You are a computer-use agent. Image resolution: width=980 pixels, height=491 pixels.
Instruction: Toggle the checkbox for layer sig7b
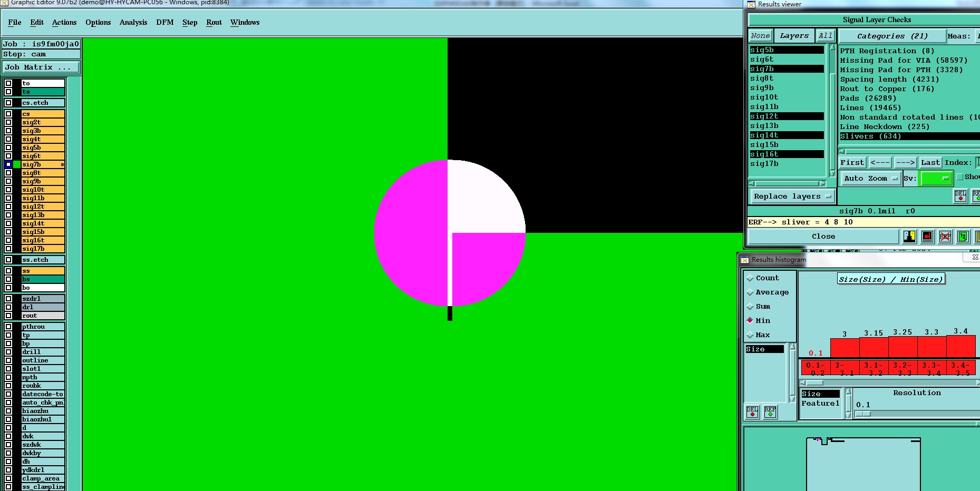point(8,164)
